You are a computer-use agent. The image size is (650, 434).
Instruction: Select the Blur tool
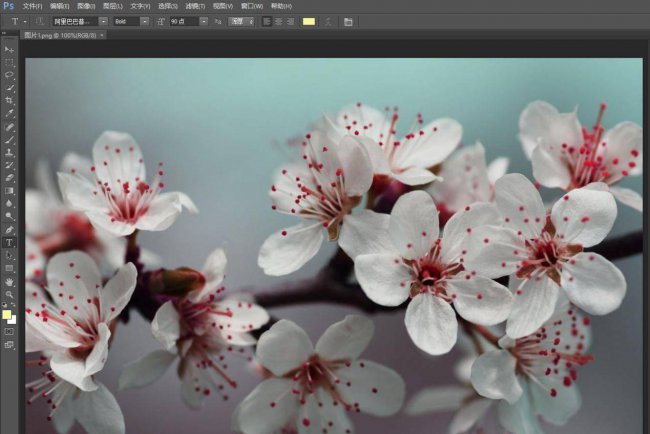coord(9,204)
